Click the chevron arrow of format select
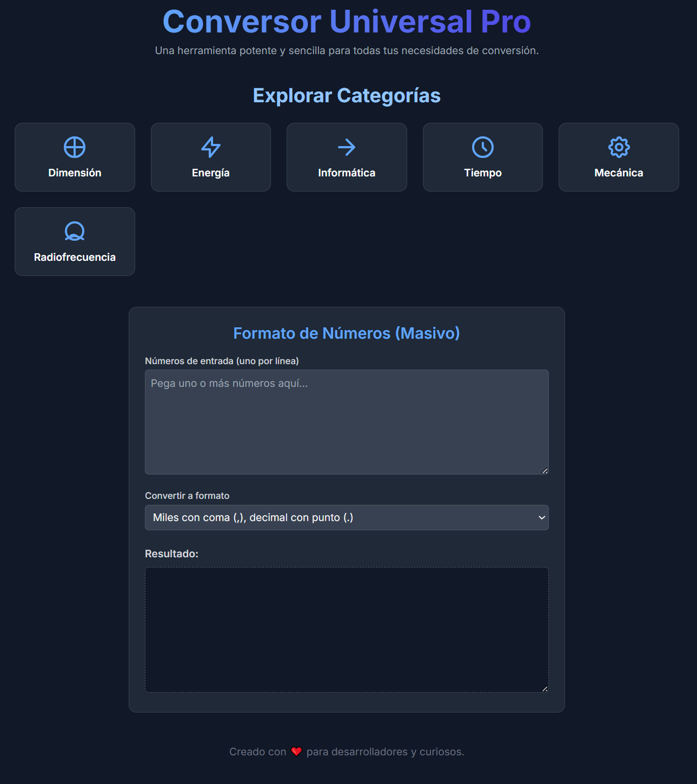 pyautogui.click(x=541, y=518)
